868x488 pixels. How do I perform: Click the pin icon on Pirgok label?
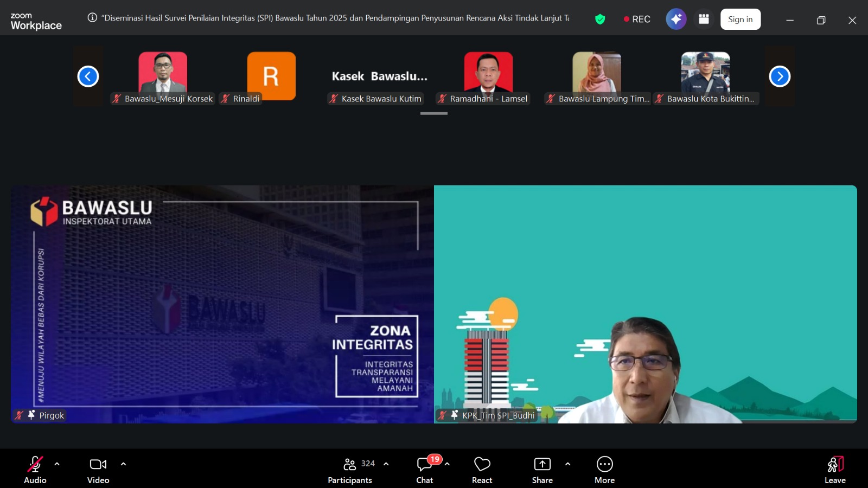pos(31,415)
